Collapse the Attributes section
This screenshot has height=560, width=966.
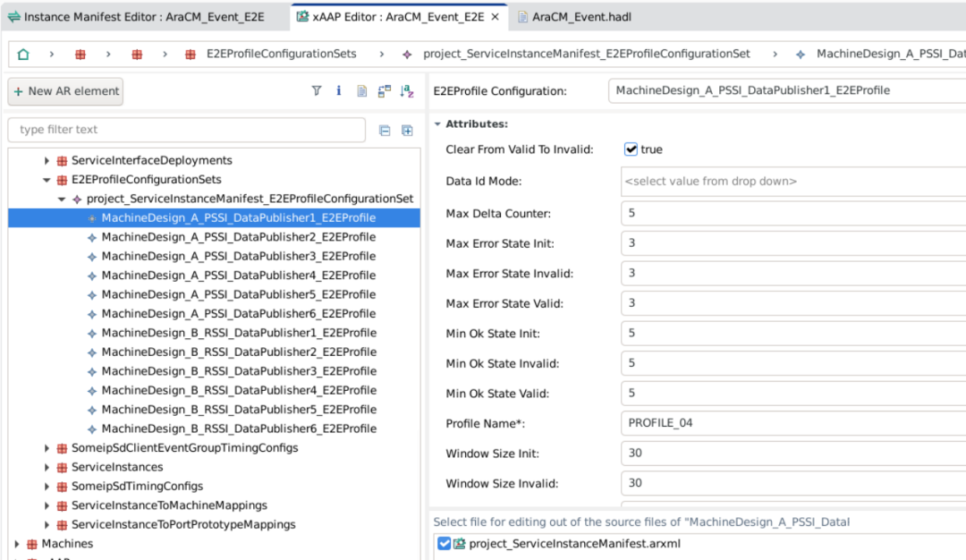pos(437,124)
